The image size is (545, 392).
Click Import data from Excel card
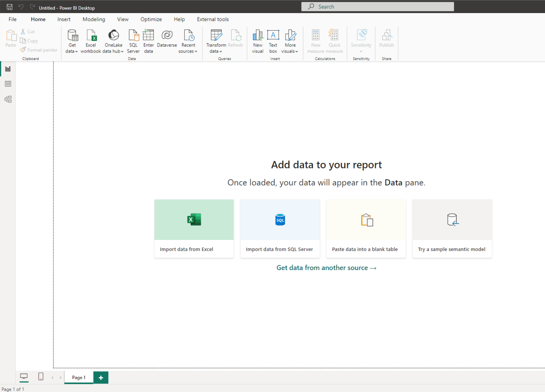194,229
